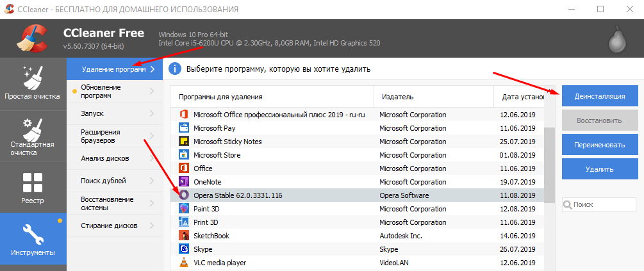Click the blue info icon above the list
644x271 pixels.
[174, 69]
